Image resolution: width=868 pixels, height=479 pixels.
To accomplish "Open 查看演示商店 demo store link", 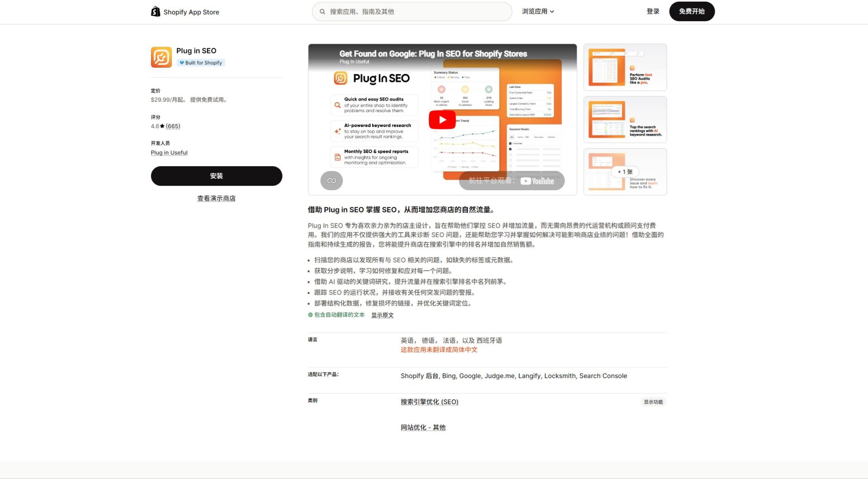I will pos(217,198).
